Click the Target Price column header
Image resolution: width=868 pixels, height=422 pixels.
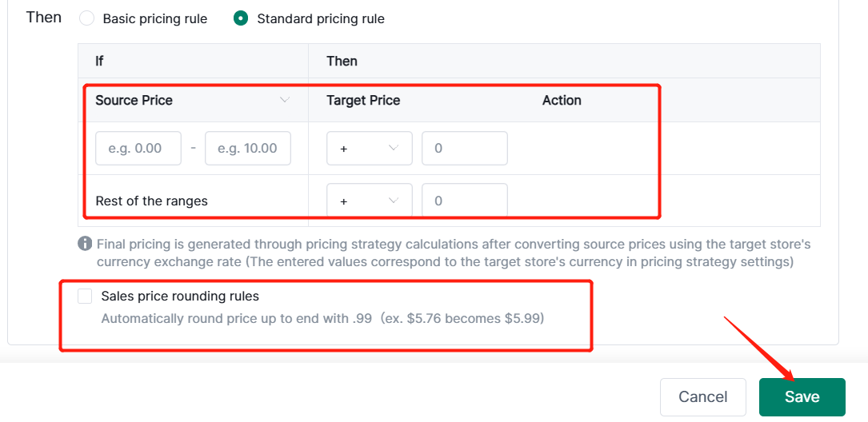tap(363, 101)
